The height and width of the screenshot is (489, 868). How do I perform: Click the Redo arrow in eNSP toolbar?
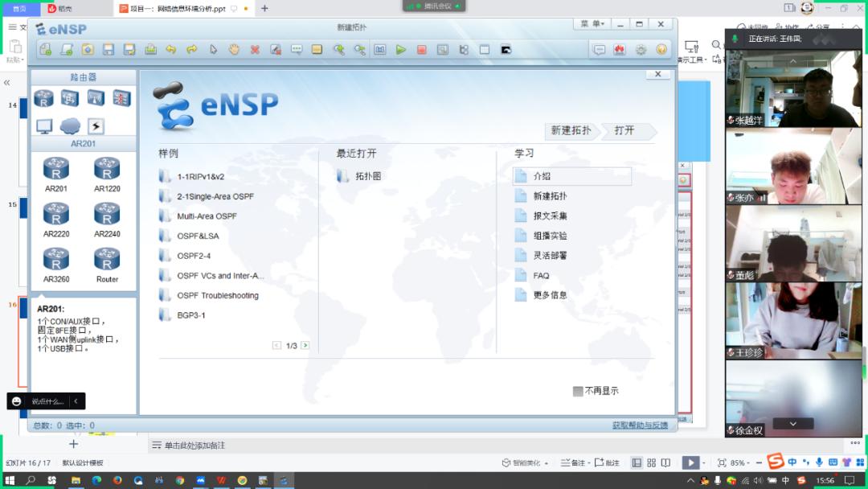coord(191,50)
